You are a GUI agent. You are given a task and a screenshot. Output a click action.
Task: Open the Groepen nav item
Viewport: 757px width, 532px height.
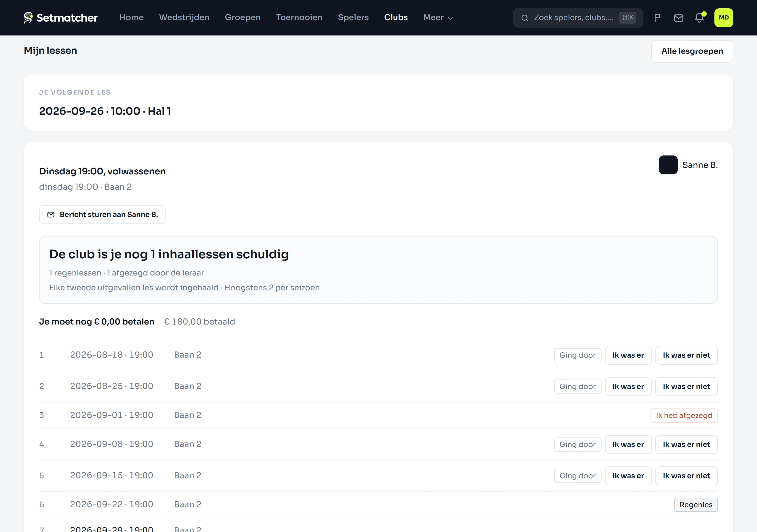click(x=242, y=17)
